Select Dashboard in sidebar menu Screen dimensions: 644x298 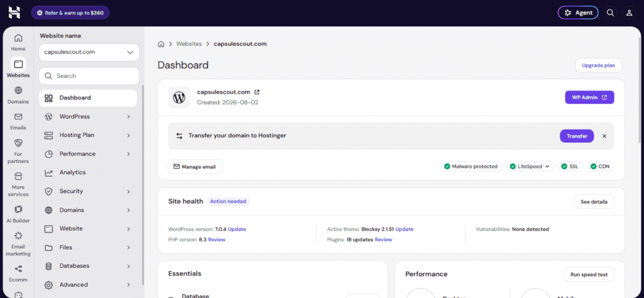[x=88, y=97]
